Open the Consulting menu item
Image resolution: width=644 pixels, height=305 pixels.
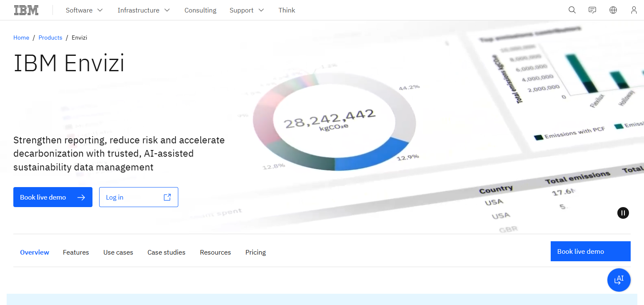click(x=200, y=10)
